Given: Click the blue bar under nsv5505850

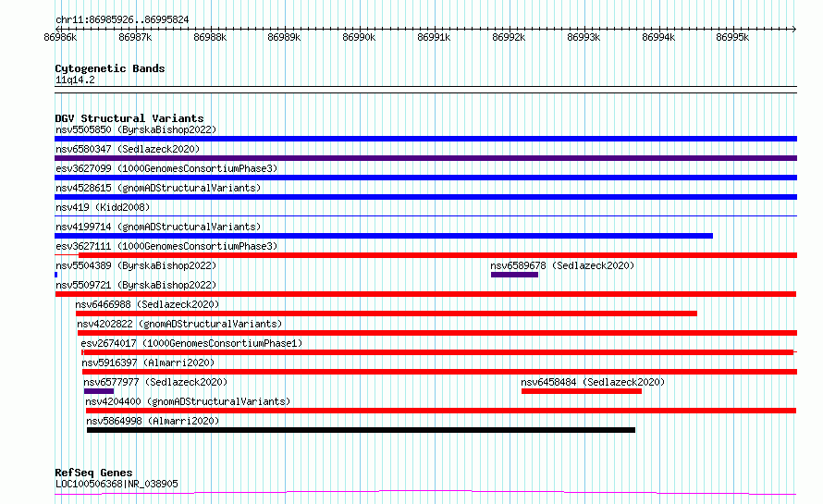Looking at the screenshot, I should 425,139.
